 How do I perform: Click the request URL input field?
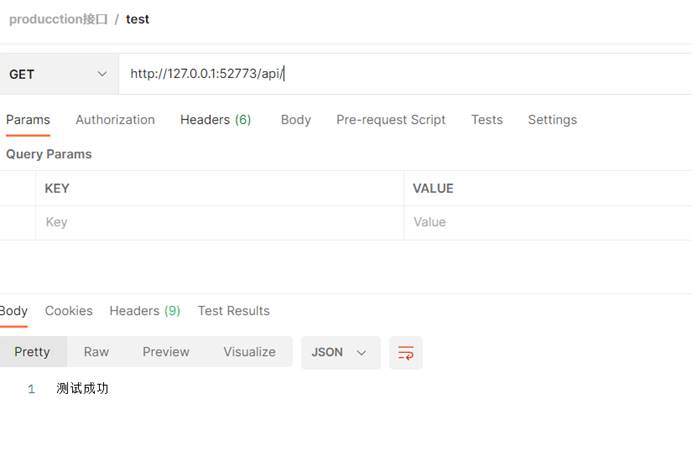pos(405,74)
